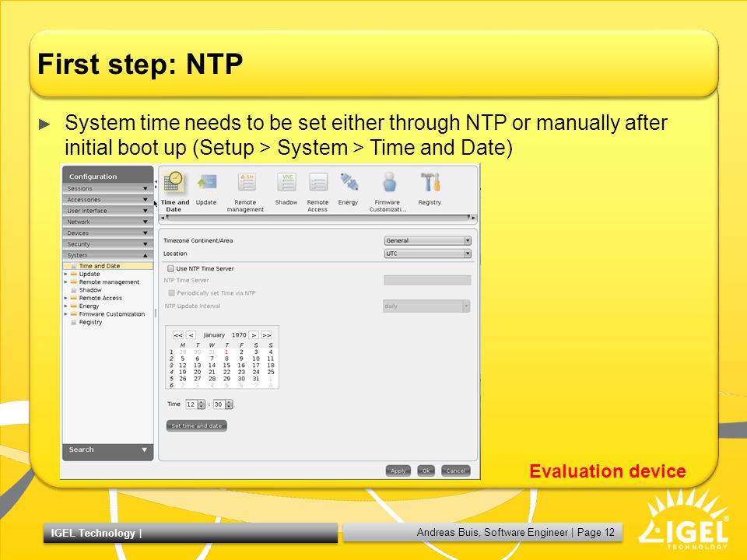Go to previous year in calendar
The height and width of the screenshot is (560, 747).
coord(177,335)
